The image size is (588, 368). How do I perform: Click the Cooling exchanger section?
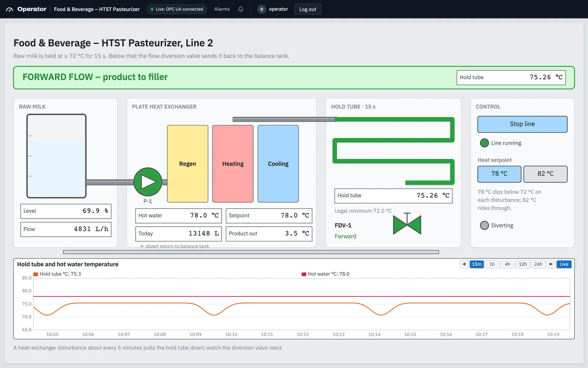pyautogui.click(x=278, y=164)
